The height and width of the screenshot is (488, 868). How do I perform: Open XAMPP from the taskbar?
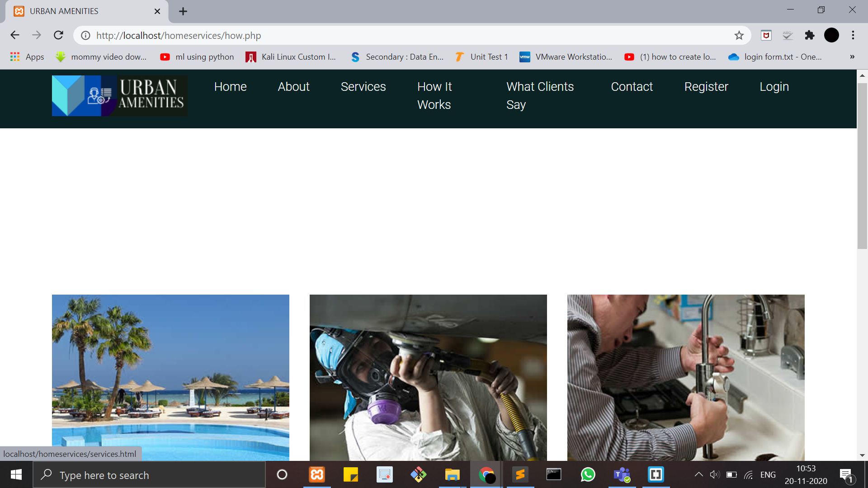pyautogui.click(x=317, y=475)
